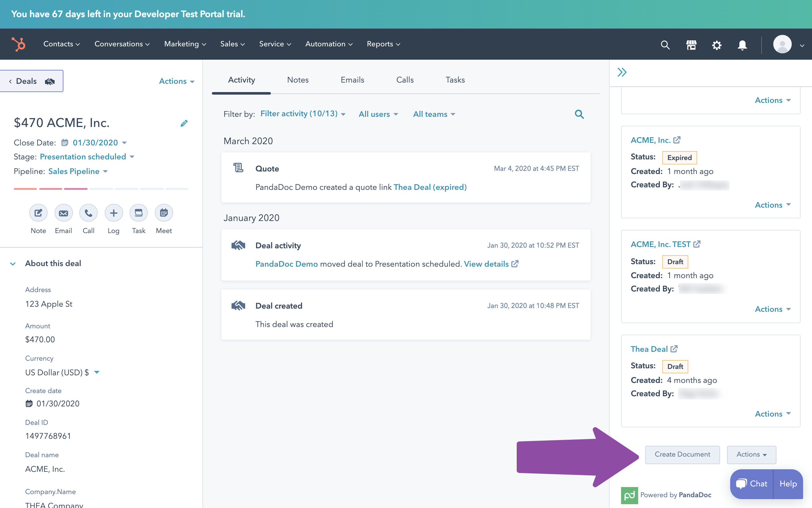Click the deal stage progress bar
This screenshot has height=508, width=812.
point(101,189)
